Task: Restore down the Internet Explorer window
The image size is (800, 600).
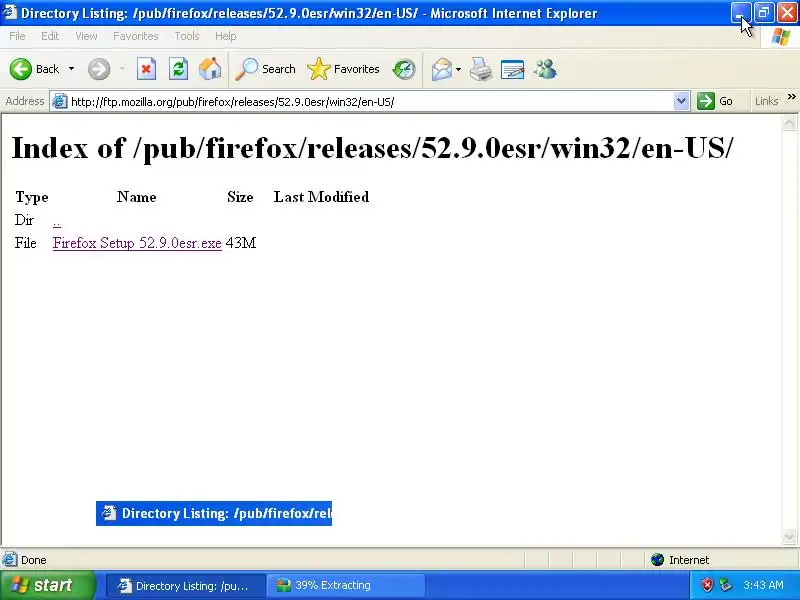Action: click(x=763, y=13)
